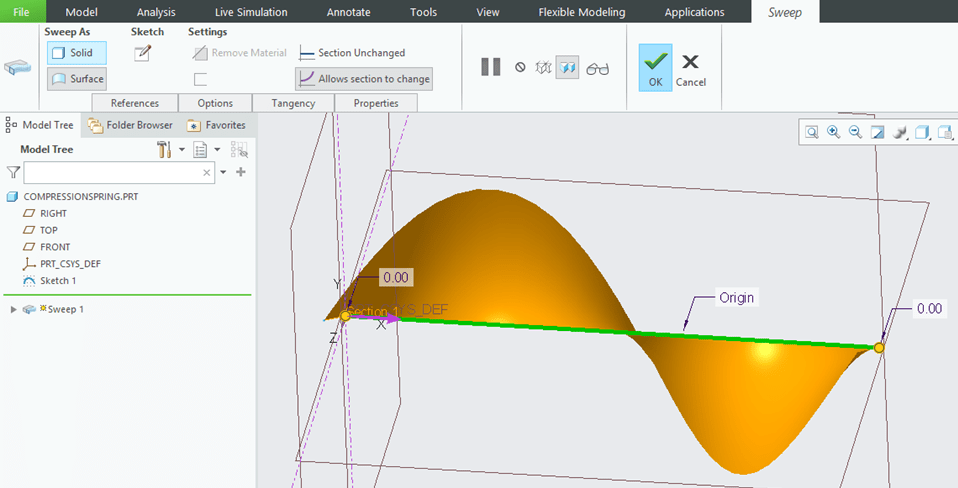Click the glasses verify preview icon
958x488 pixels.
click(598, 68)
